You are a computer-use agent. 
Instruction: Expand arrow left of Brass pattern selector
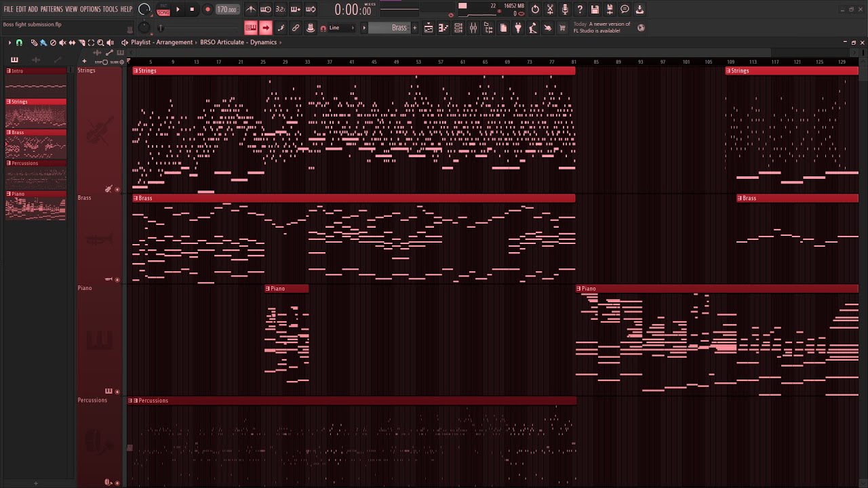coord(363,28)
